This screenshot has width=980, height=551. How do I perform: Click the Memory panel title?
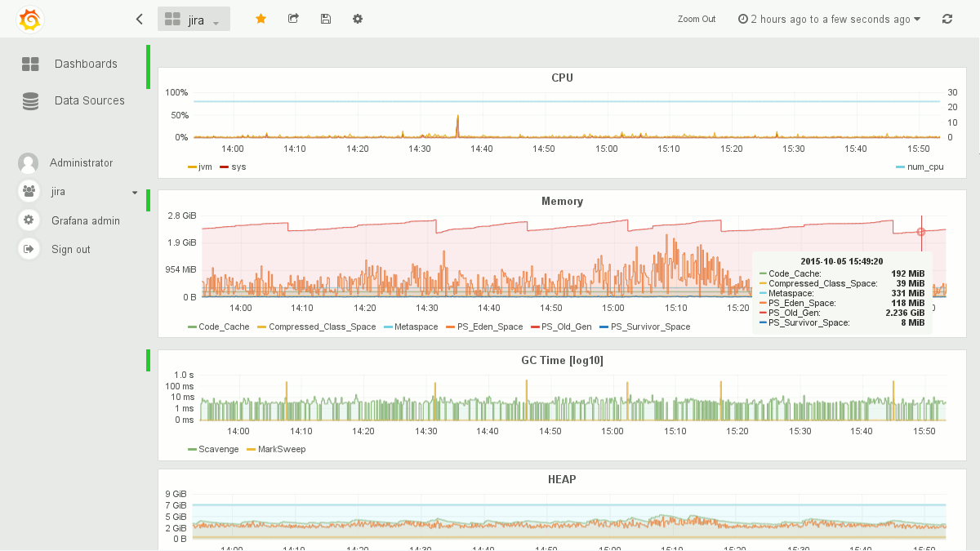pyautogui.click(x=562, y=201)
